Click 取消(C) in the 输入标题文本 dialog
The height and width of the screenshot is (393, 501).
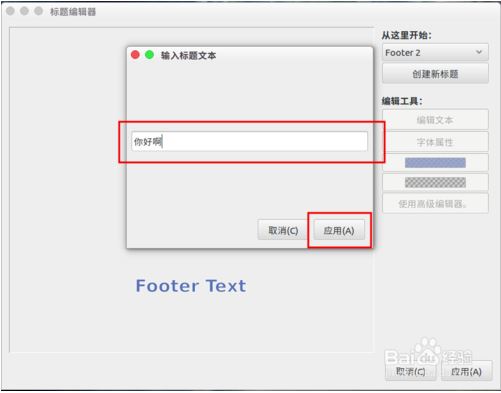(x=283, y=230)
